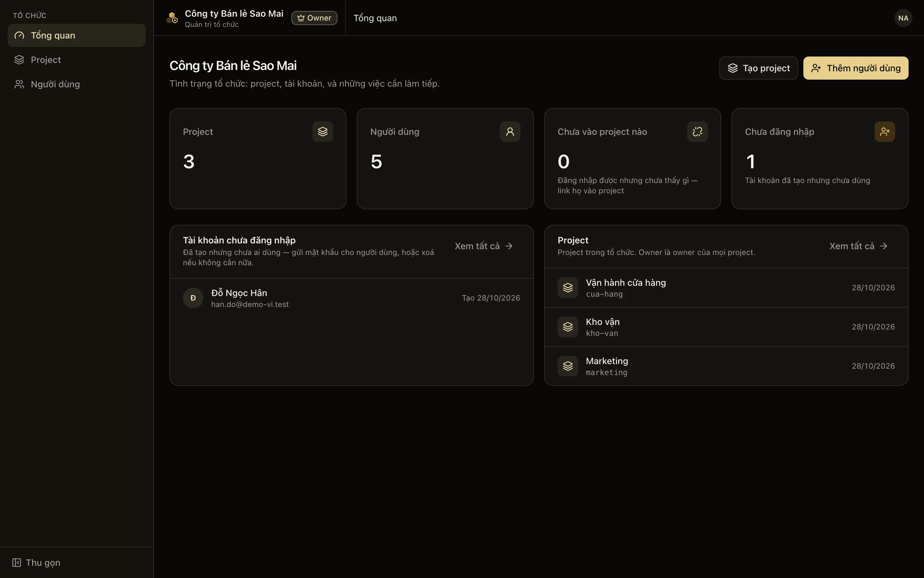Viewport: 924px width, 578px height.
Task: Open the Marketing project row
Action: 726,366
